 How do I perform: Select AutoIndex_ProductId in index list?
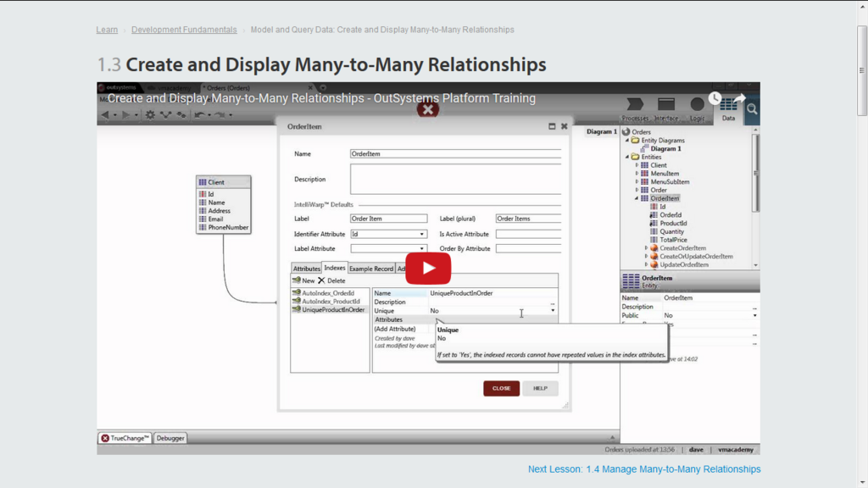pyautogui.click(x=331, y=302)
